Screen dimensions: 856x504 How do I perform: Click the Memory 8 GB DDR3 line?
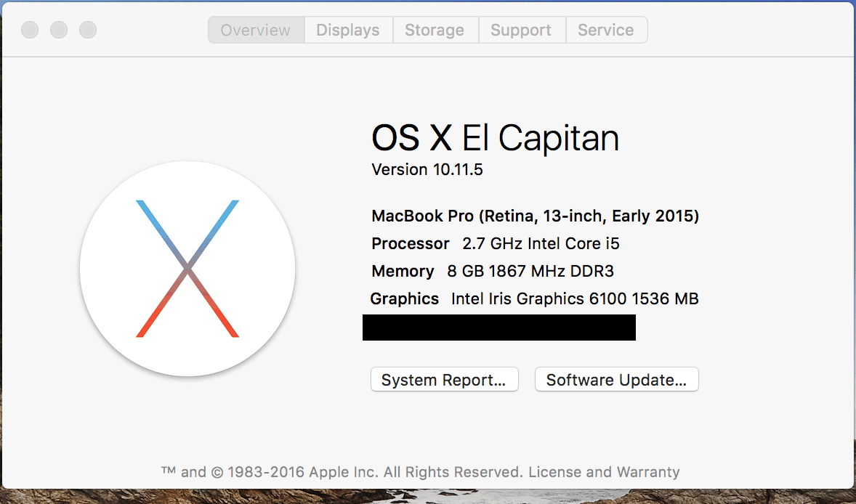click(x=492, y=272)
